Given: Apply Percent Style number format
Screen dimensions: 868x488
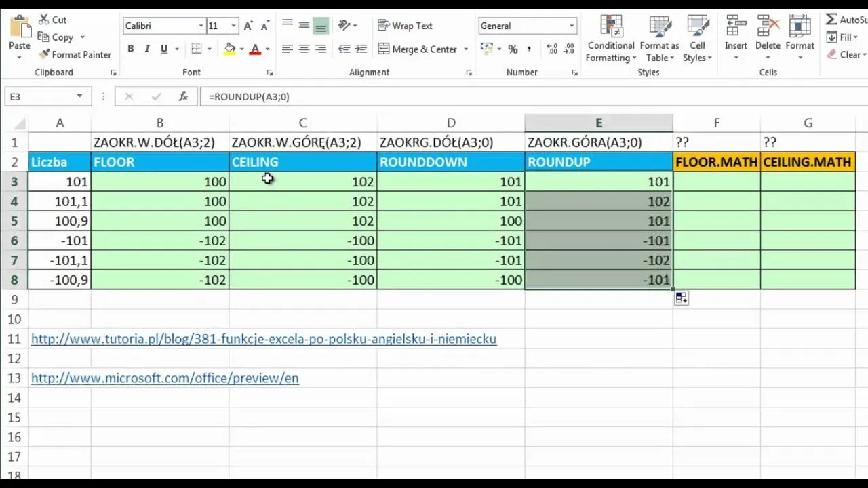Looking at the screenshot, I should (513, 49).
